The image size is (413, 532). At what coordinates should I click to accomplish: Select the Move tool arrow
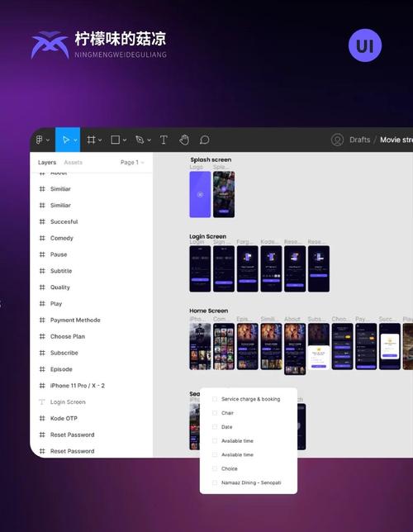click(x=66, y=140)
